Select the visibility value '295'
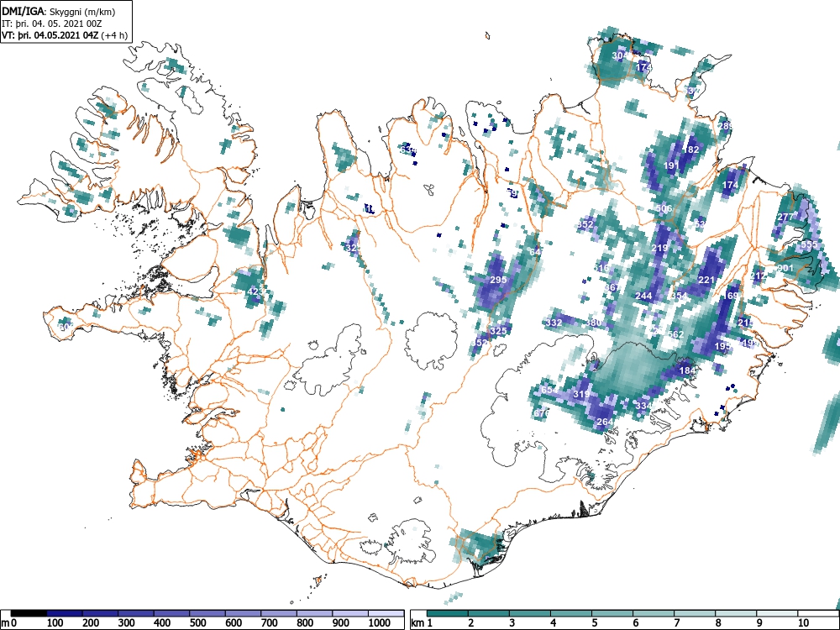Image resolution: width=840 pixels, height=630 pixels. [x=498, y=280]
